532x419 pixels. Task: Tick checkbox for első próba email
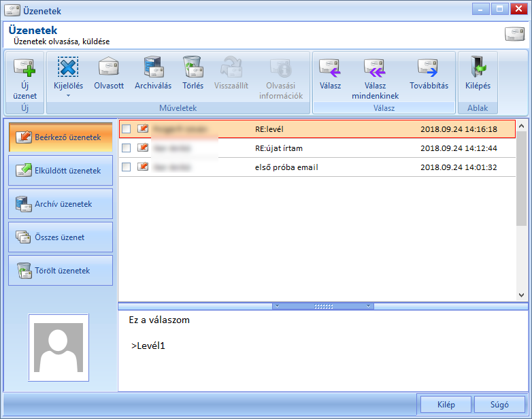click(x=127, y=167)
